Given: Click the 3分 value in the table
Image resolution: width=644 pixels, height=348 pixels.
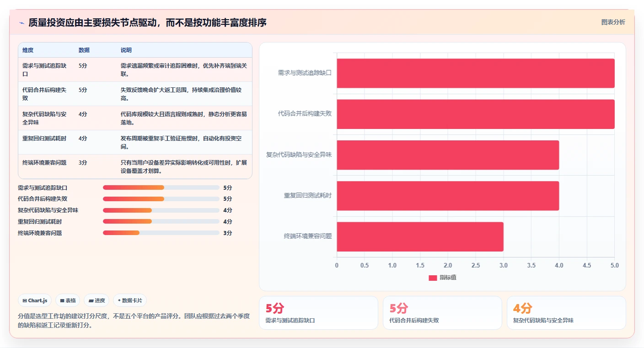Looking at the screenshot, I should coord(83,163).
